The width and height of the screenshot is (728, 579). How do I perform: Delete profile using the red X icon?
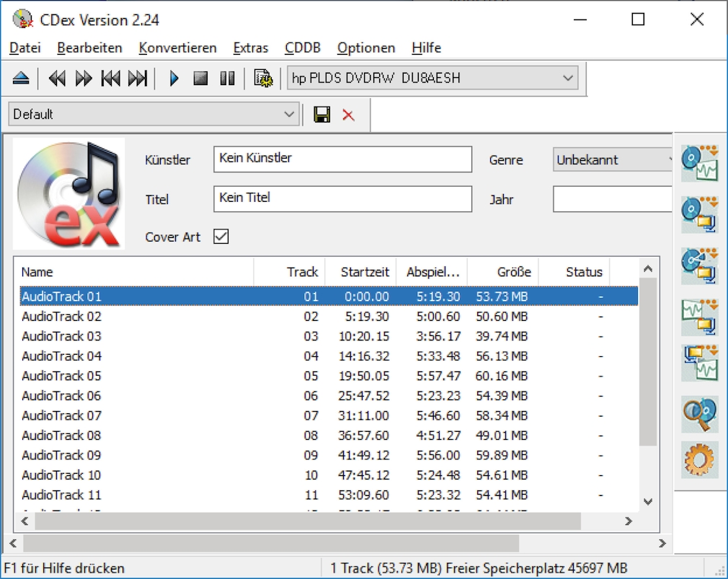click(349, 115)
